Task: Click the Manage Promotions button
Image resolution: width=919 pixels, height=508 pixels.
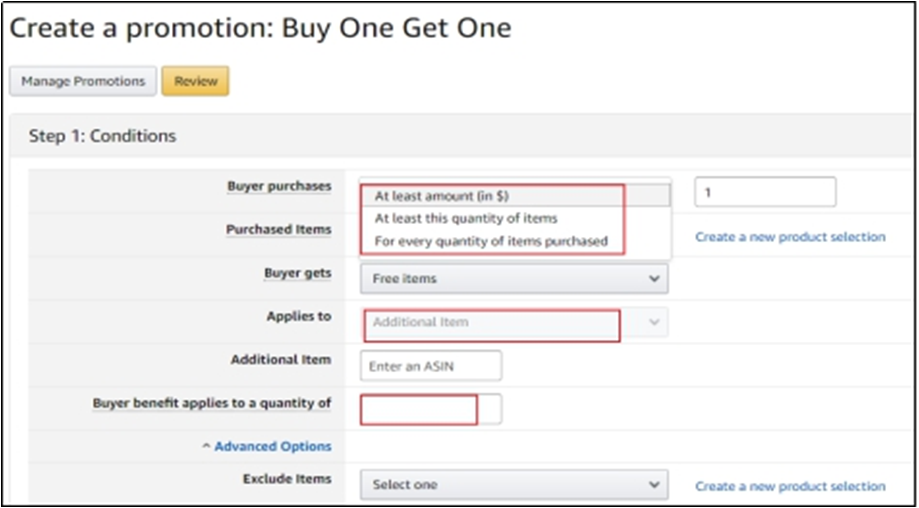Action: pyautogui.click(x=83, y=81)
